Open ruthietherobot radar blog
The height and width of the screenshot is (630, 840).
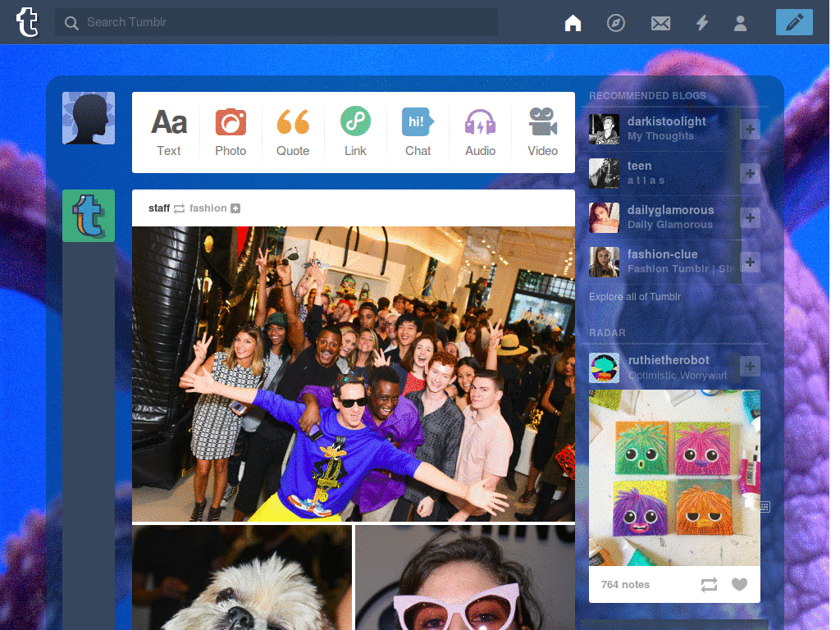click(669, 360)
